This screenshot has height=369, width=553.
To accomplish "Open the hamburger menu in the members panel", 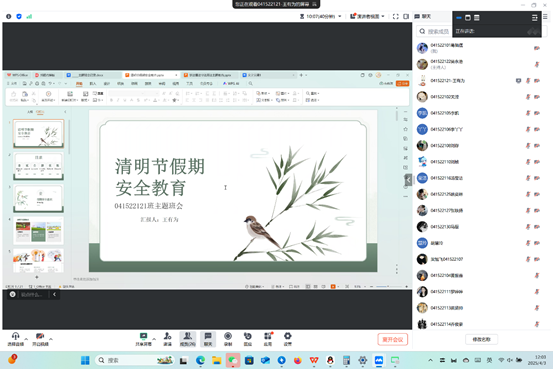I will pyautogui.click(x=545, y=16).
